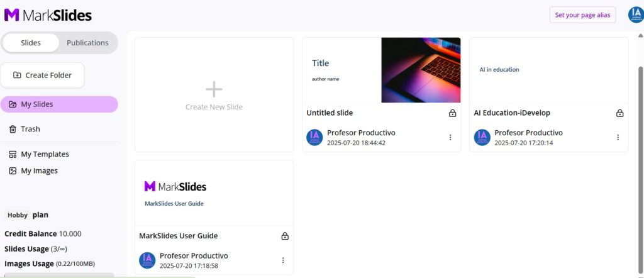Click the vertical scrollbar on right

click(x=641, y=169)
